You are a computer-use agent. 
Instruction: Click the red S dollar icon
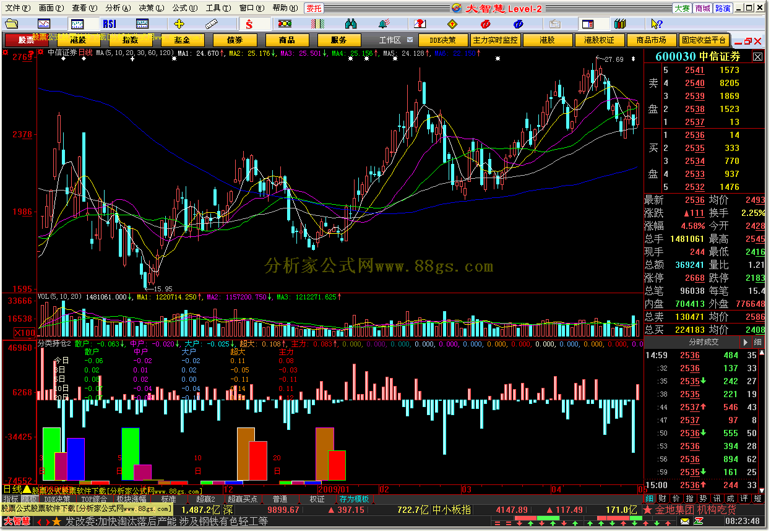[249, 24]
